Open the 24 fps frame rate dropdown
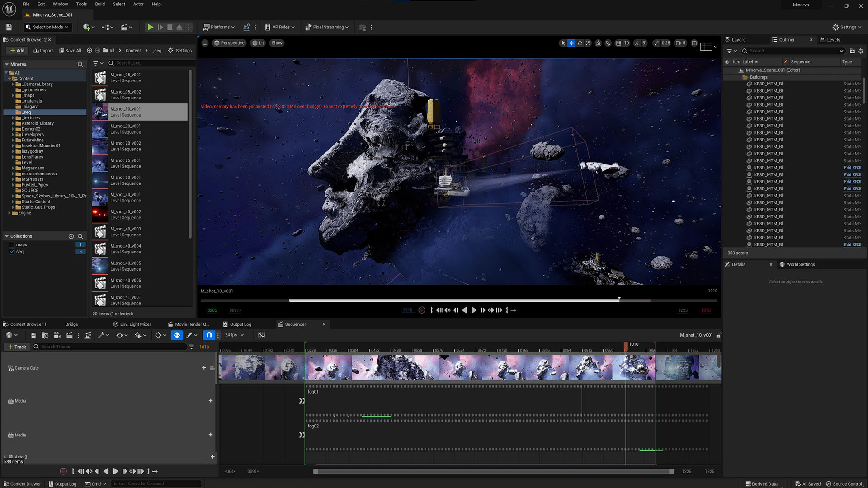Screen dimensions: 868x488 [x=235, y=335]
